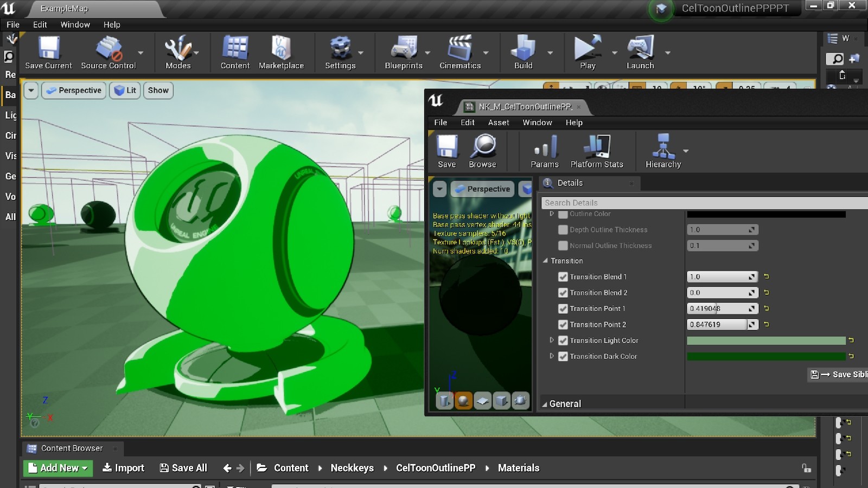Open the Perspective viewport dropdown
Viewport: 868px width, 488px height.
[74, 90]
